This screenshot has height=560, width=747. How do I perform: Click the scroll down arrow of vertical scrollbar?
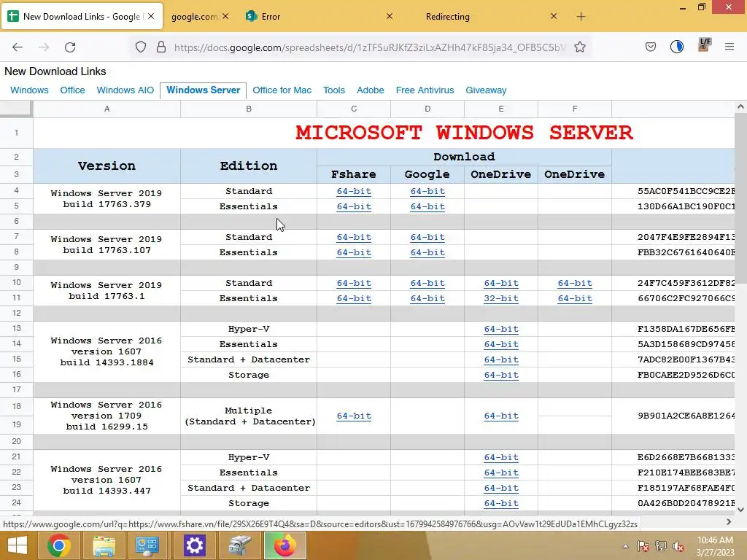coord(740,510)
